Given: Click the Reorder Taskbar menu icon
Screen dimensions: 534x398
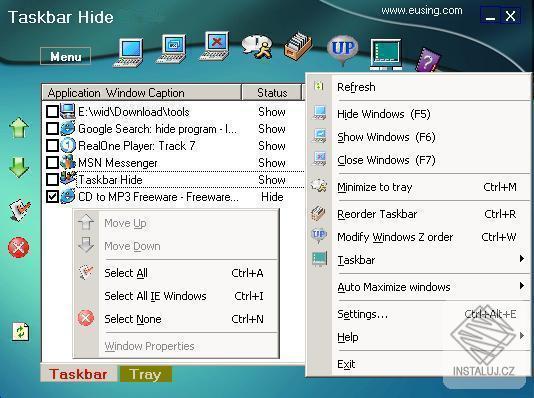Looking at the screenshot, I should pos(319,213).
